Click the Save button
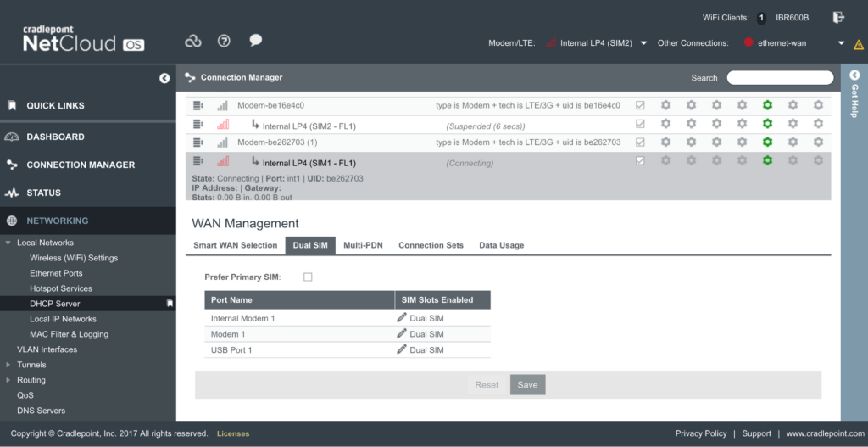Screen dimensions: 868x447 pyautogui.click(x=527, y=385)
